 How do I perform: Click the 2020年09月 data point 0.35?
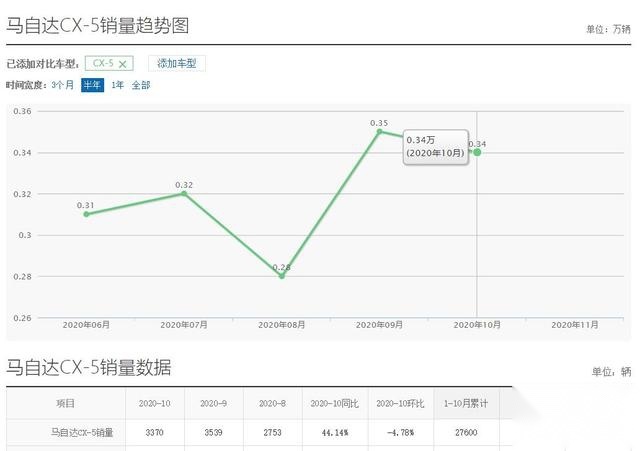[379, 131]
